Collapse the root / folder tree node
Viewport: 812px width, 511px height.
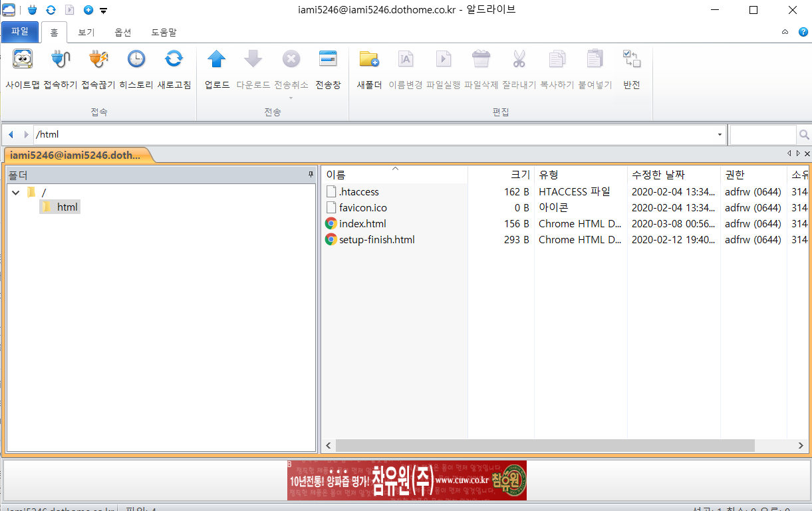coord(16,193)
